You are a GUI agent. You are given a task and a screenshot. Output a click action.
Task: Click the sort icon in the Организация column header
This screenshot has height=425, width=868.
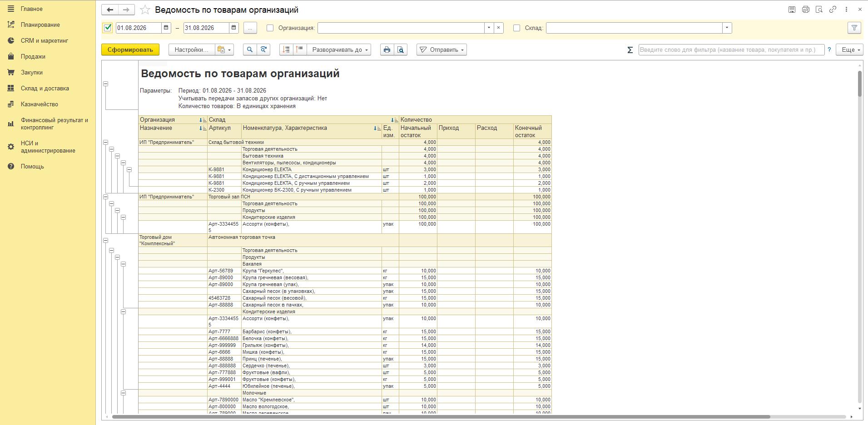[203, 120]
